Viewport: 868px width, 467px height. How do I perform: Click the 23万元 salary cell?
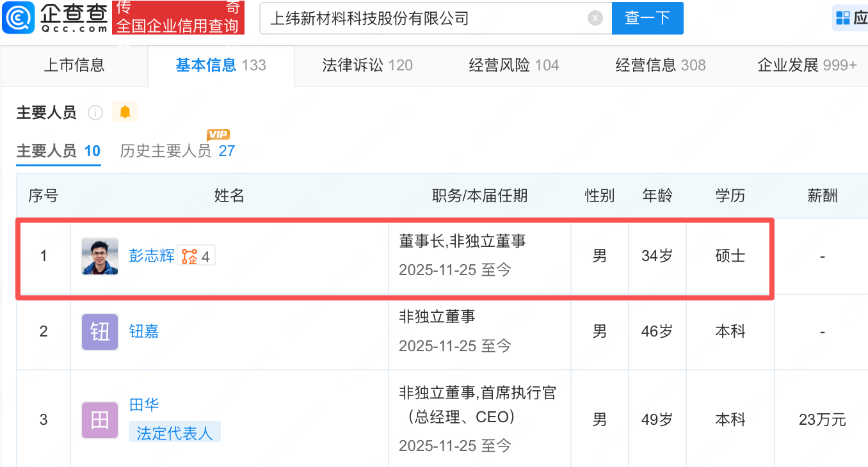823,420
